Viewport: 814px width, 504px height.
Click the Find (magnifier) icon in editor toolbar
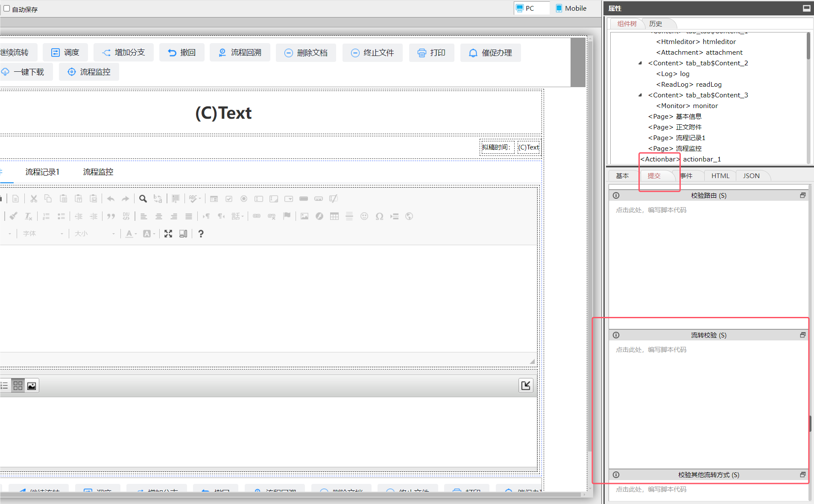(143, 199)
